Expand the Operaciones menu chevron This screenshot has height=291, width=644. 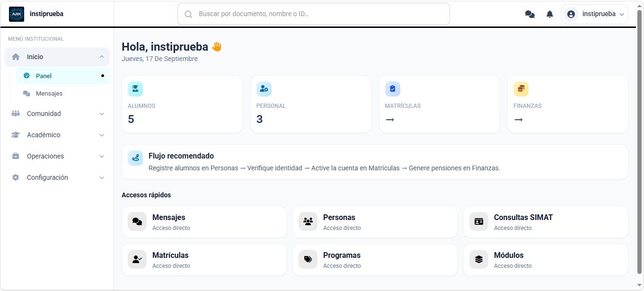(x=102, y=156)
